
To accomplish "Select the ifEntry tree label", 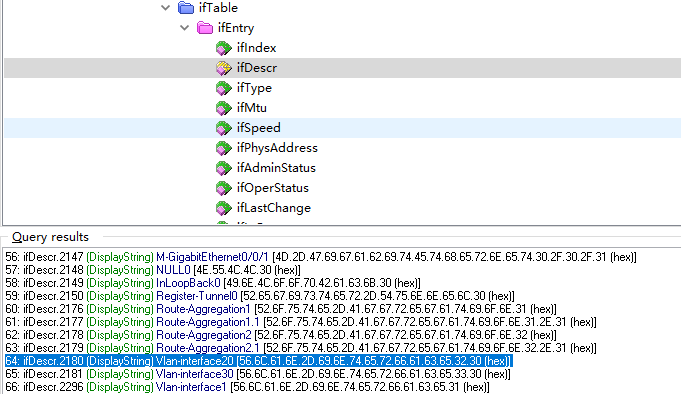I will tap(236, 28).
